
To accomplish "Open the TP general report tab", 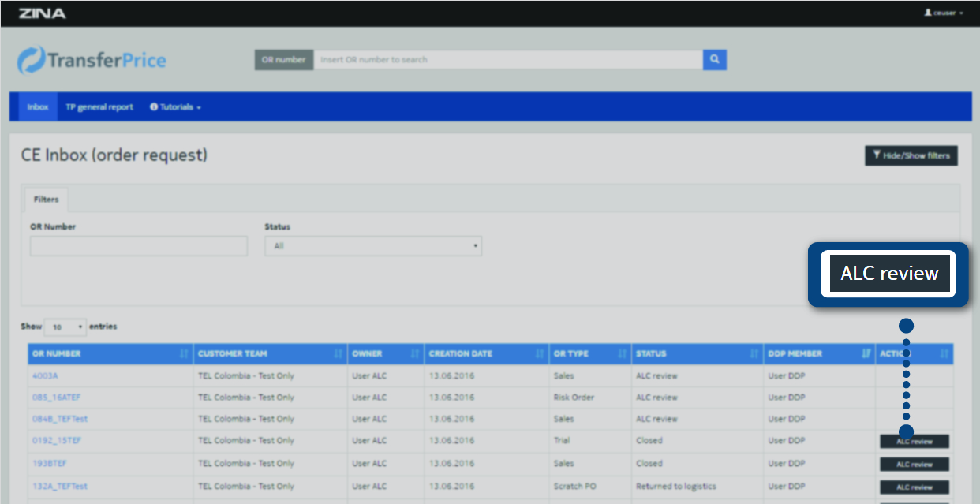I will [x=99, y=107].
